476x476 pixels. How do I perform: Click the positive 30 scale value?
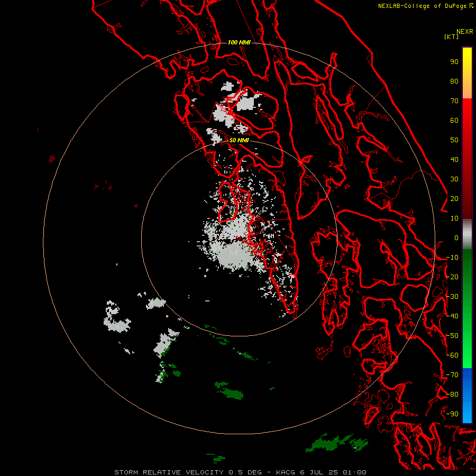point(454,179)
